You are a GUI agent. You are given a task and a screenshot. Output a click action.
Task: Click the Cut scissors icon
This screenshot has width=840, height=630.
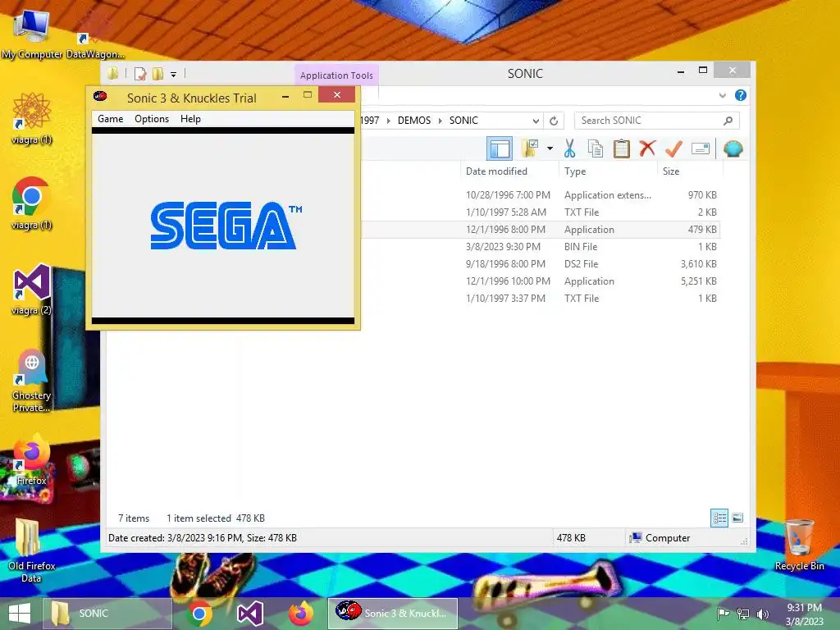[569, 148]
